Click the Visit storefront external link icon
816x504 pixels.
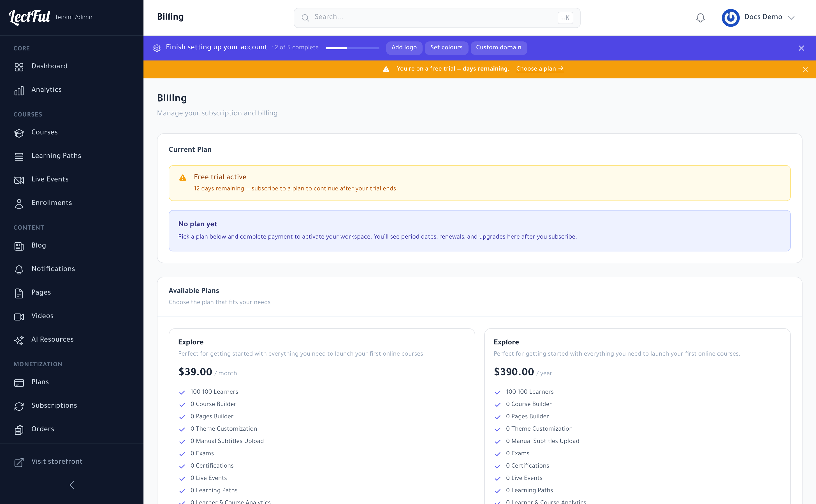pos(19,462)
